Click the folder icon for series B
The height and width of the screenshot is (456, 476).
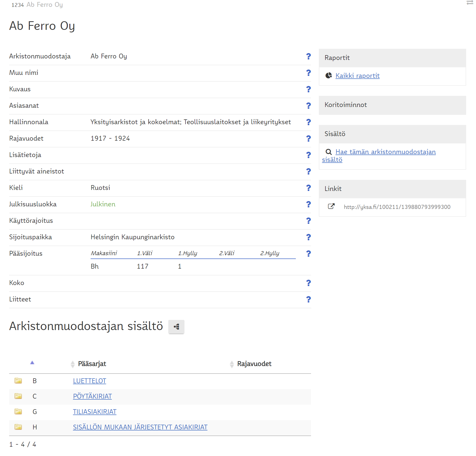click(x=18, y=381)
